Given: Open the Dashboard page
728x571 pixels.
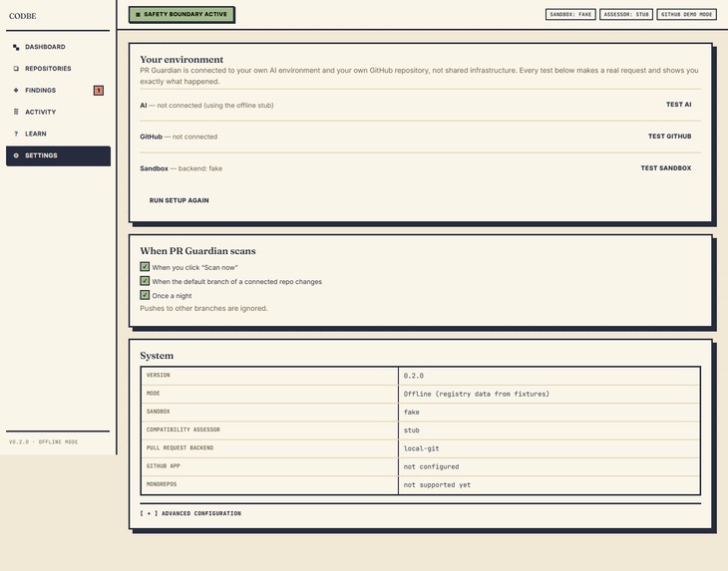Looking at the screenshot, I should pyautogui.click(x=58, y=47).
